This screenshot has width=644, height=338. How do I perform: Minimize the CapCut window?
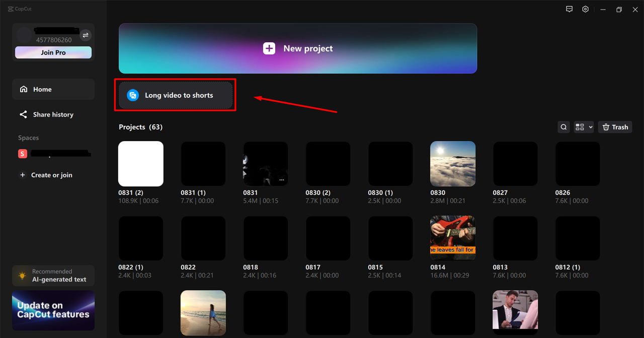[x=603, y=9]
